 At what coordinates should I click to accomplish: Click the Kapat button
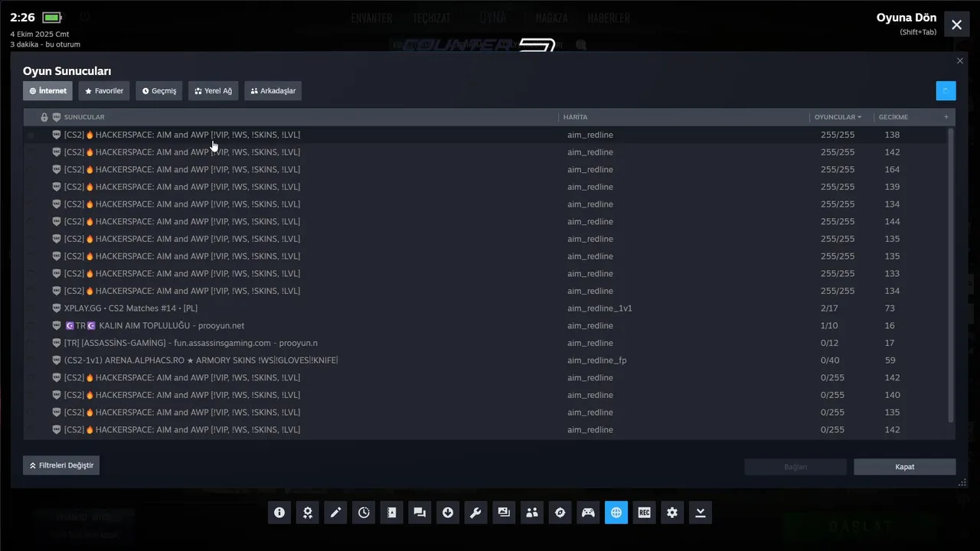pos(905,467)
